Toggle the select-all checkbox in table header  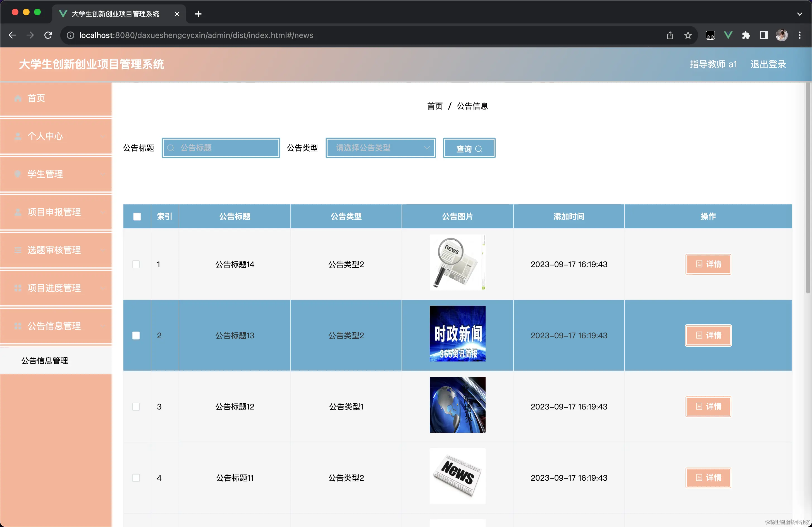pos(137,216)
